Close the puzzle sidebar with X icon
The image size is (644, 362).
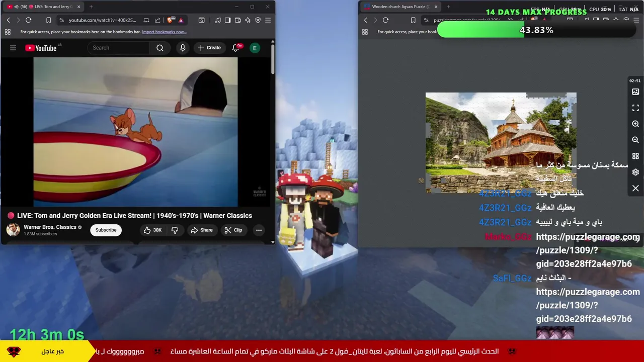coord(635,188)
